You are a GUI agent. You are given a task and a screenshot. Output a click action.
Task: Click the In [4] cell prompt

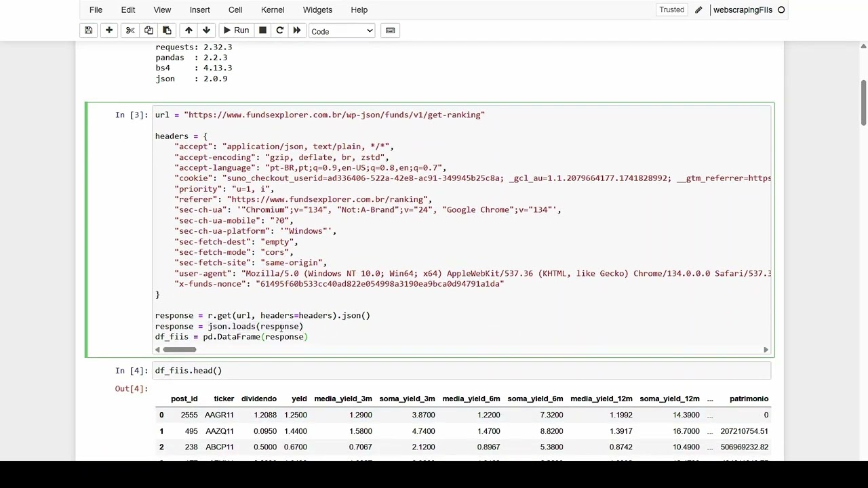click(131, 370)
